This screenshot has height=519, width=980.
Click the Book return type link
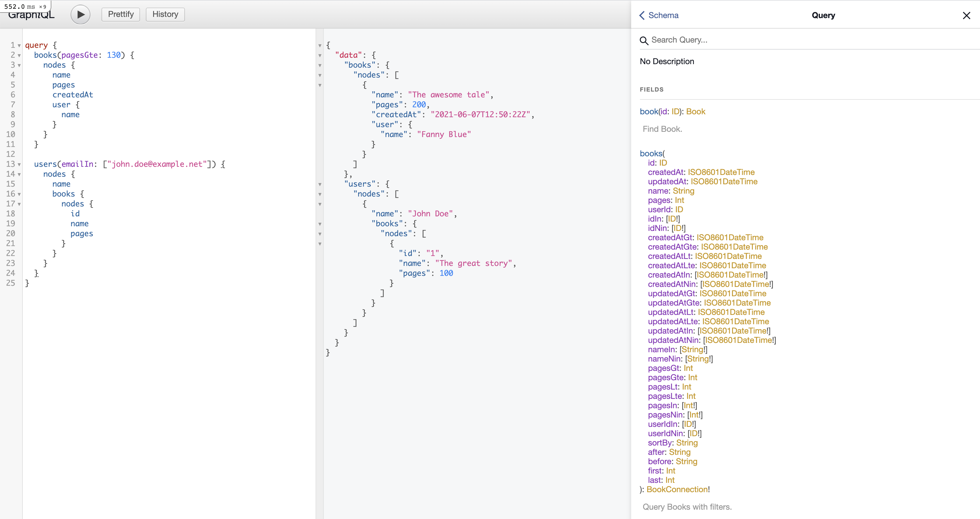click(x=695, y=111)
